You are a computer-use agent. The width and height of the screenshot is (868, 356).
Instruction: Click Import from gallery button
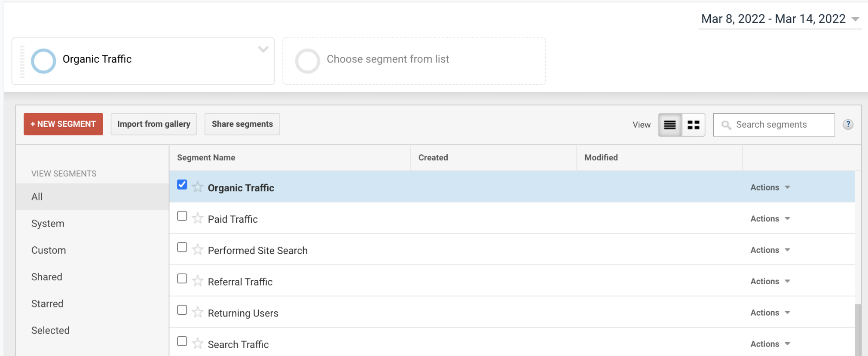[153, 124]
